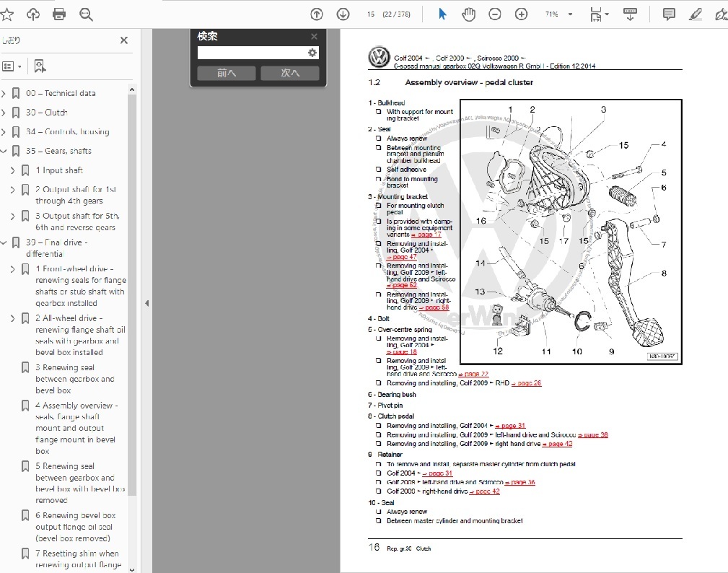The height and width of the screenshot is (573, 728).
Task: Click the page number field
Action: point(371,14)
